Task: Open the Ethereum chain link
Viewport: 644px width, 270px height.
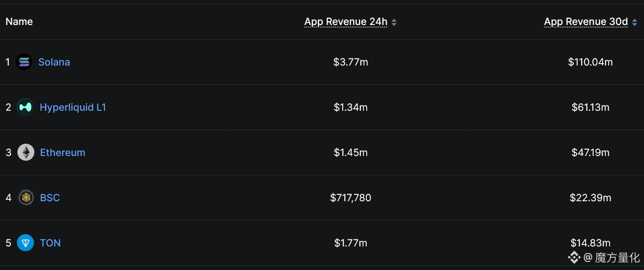Action: 63,152
